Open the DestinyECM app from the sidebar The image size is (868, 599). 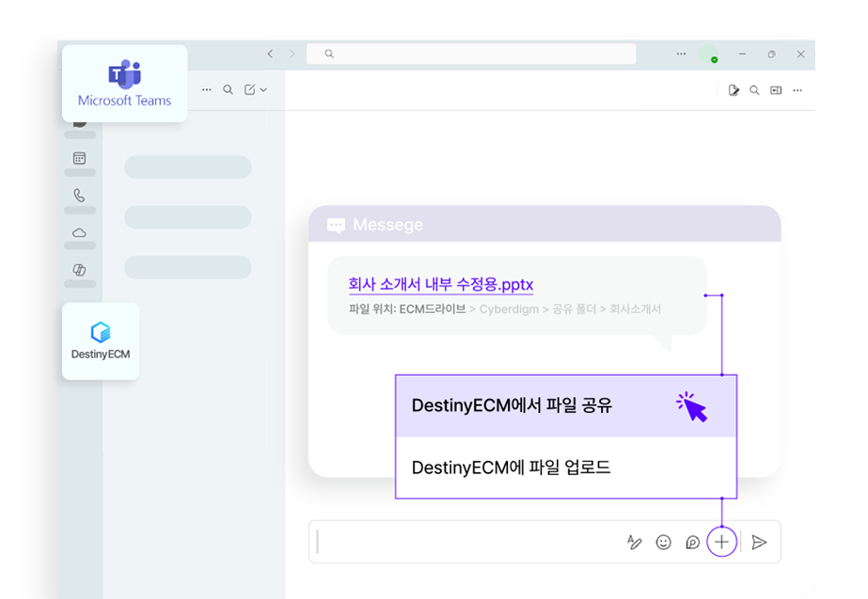[101, 340]
